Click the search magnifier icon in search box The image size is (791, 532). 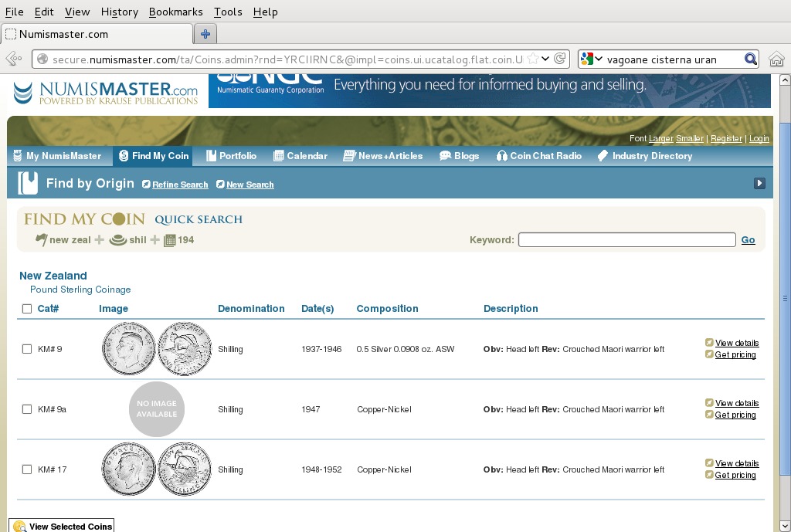click(751, 59)
